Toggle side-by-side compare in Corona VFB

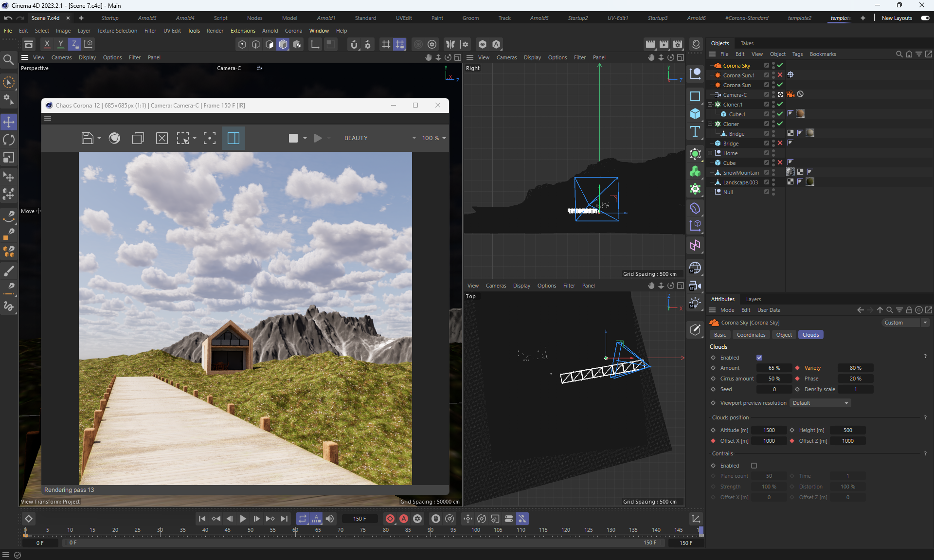(x=233, y=138)
